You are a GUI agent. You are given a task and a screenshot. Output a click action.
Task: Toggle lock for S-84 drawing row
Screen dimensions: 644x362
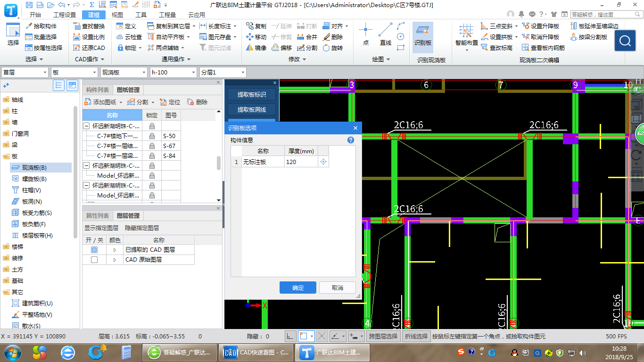click(x=152, y=156)
